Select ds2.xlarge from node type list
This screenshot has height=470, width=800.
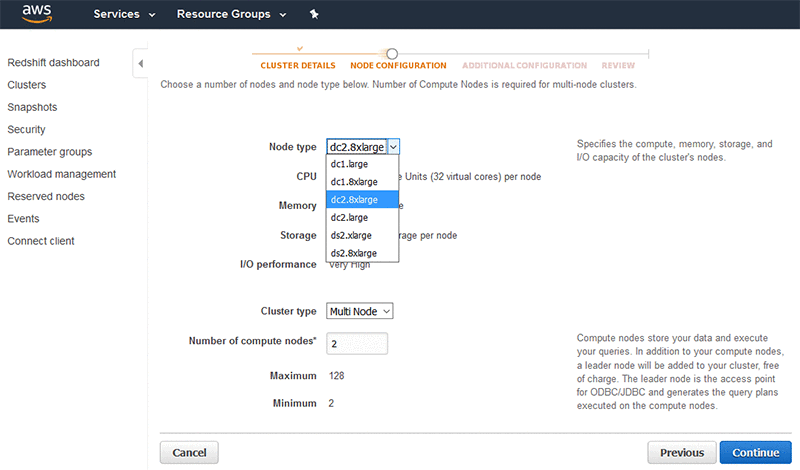tap(362, 235)
